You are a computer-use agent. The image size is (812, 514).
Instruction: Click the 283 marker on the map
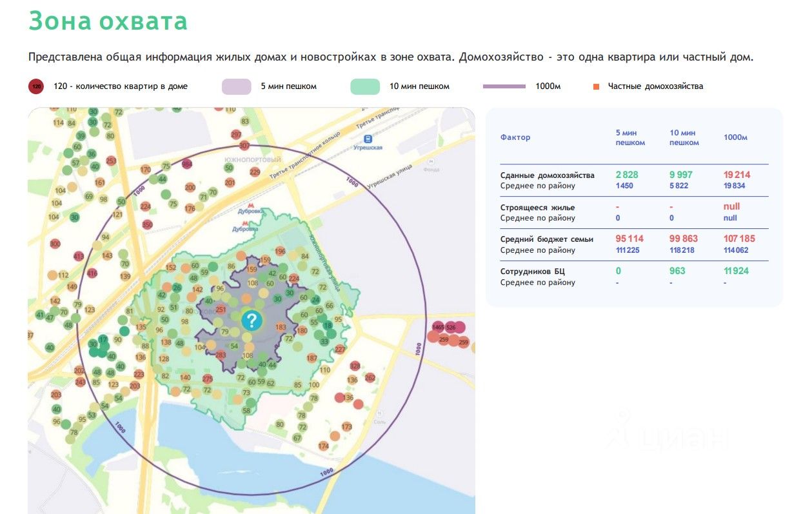point(221,355)
